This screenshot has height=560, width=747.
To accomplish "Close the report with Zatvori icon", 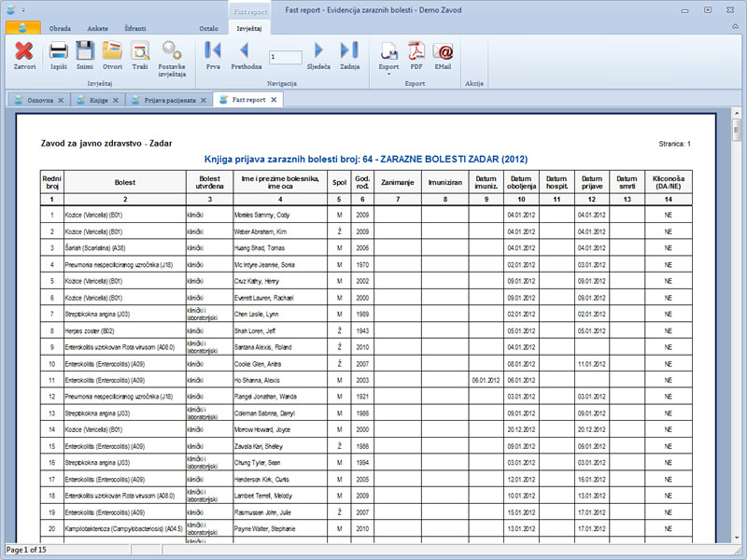I will (24, 56).
